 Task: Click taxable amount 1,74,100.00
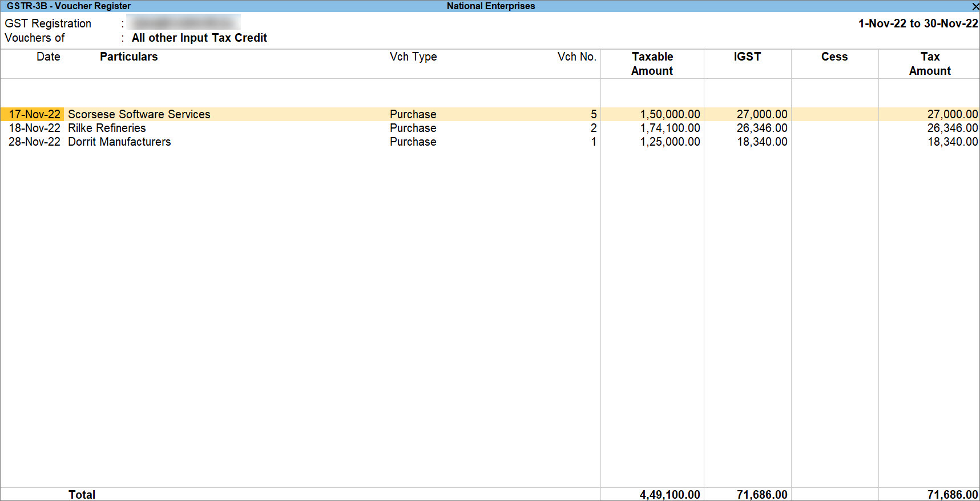[x=670, y=128]
